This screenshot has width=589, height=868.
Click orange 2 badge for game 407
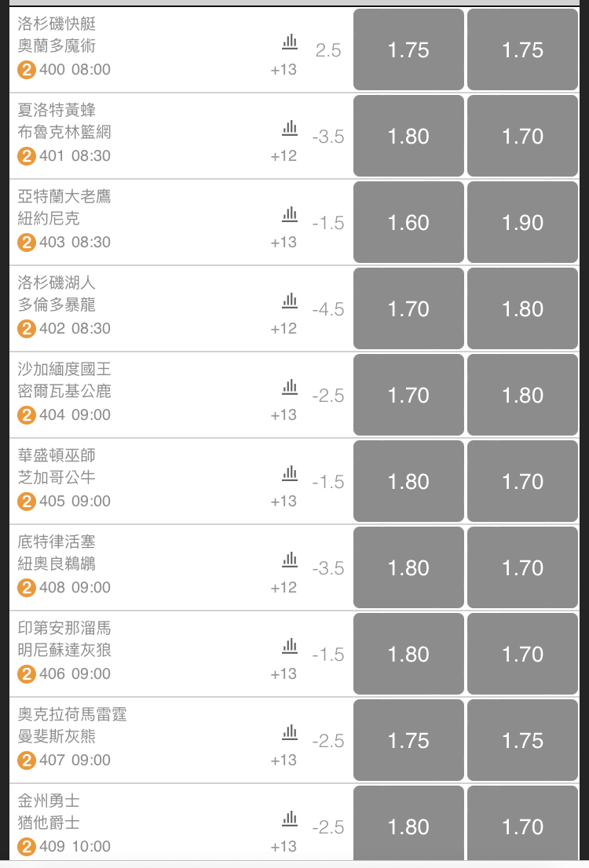[x=26, y=760]
